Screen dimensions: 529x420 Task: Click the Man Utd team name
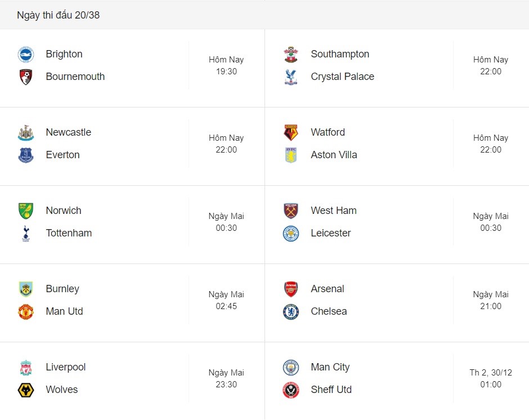(64, 311)
